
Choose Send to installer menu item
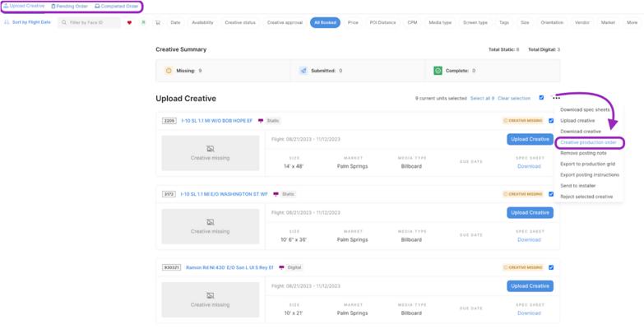pos(578,186)
